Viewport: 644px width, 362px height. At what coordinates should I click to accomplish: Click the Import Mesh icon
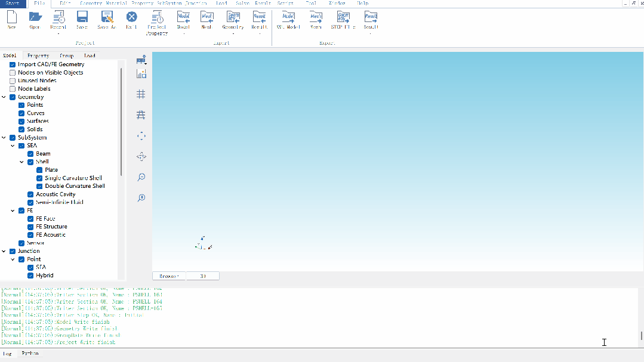pos(207,17)
